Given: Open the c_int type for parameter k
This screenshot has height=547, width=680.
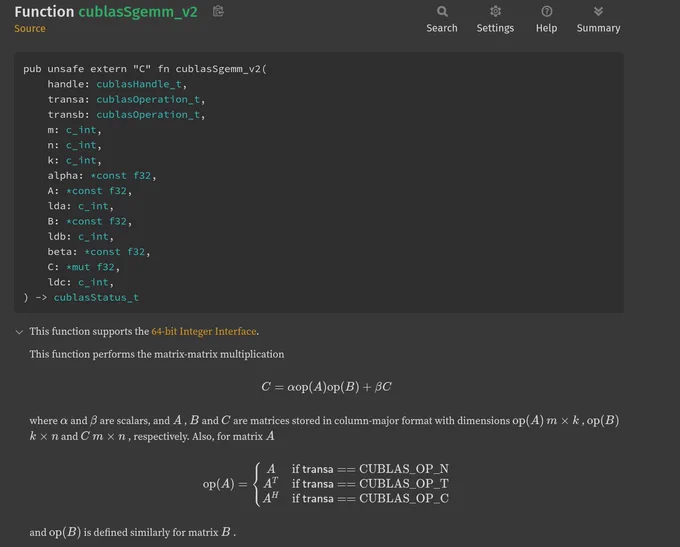Looking at the screenshot, I should [81, 160].
